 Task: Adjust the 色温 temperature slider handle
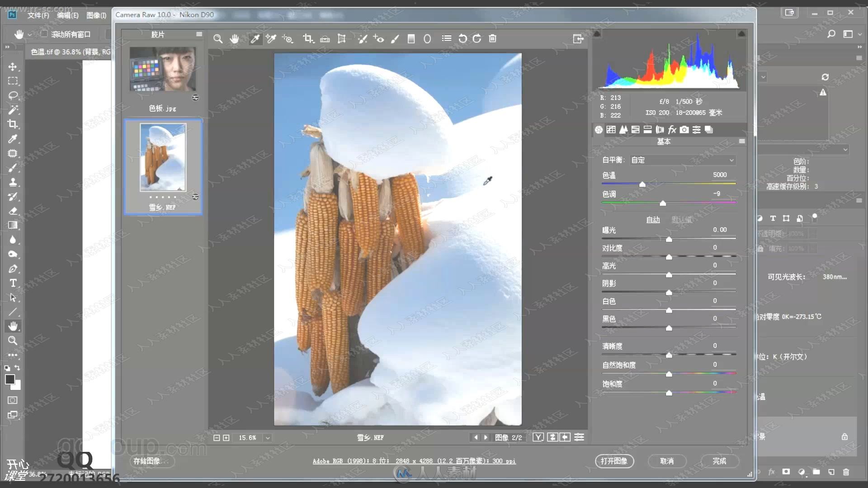pos(642,184)
